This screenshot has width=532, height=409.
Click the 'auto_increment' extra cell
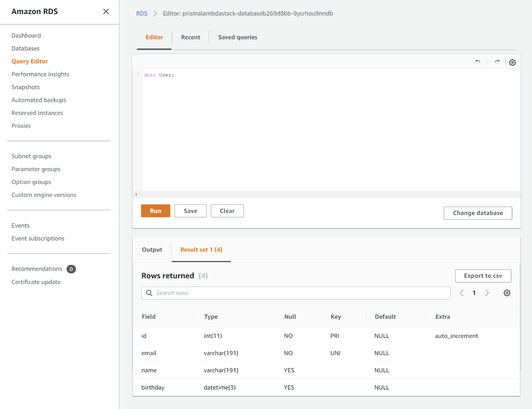(x=456, y=336)
